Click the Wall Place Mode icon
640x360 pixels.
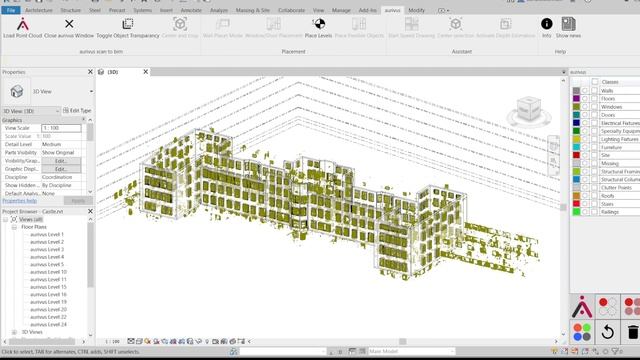[222, 24]
